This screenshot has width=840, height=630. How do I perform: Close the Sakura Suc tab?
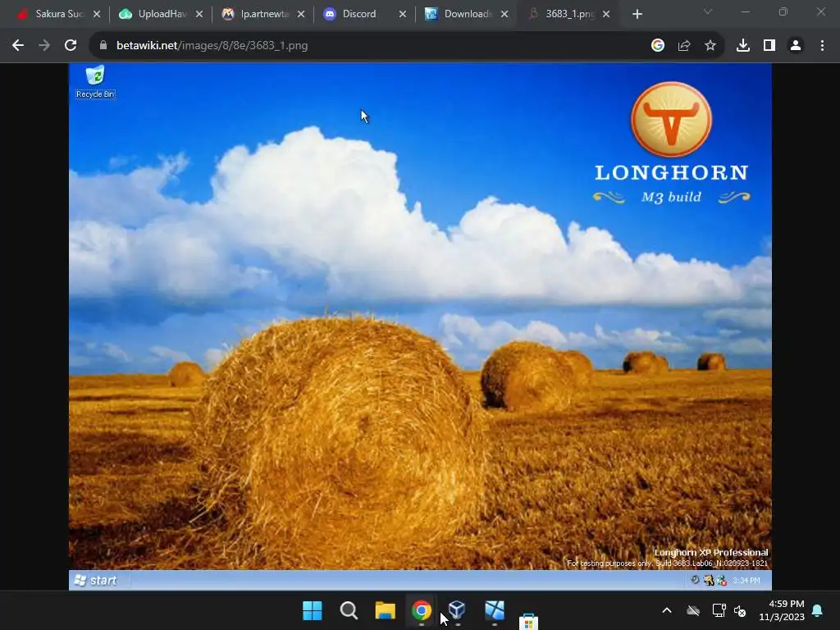[97, 15]
